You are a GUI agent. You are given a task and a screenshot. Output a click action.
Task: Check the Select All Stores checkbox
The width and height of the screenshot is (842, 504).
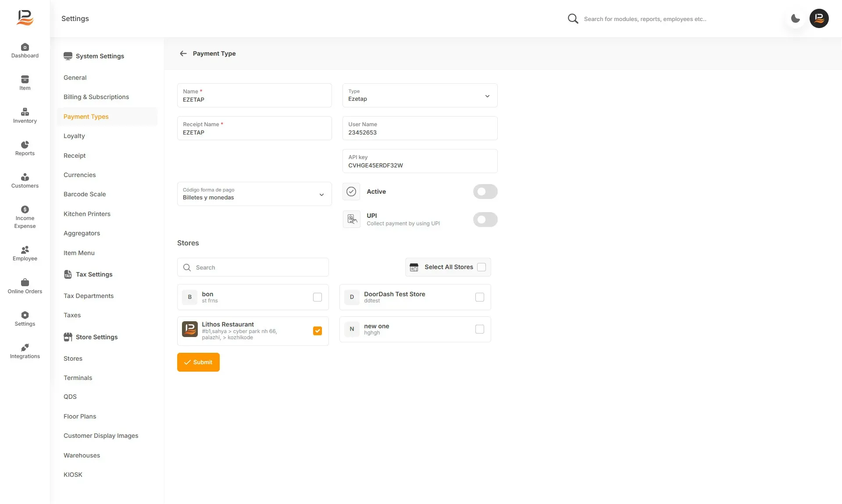pos(482,267)
